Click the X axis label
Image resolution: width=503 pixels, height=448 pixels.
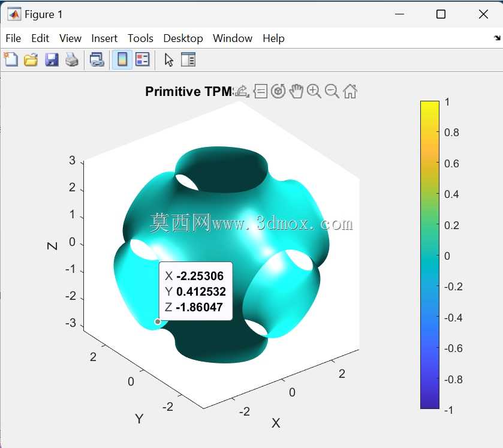[276, 423]
